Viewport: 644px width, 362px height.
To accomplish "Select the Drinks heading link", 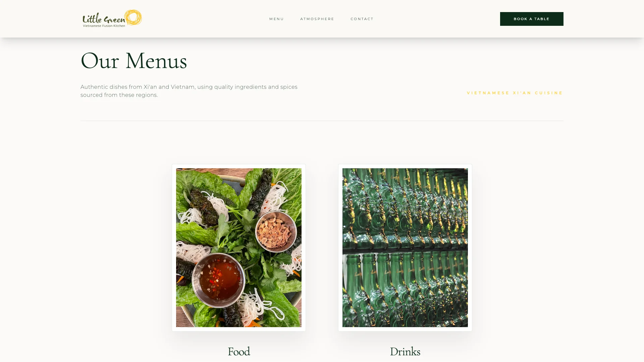I will [x=405, y=352].
